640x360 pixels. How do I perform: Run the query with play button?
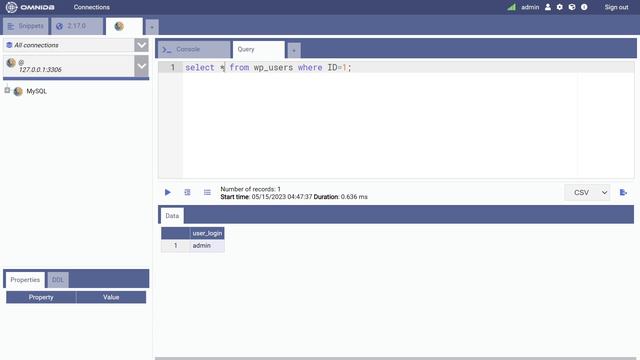[x=168, y=192]
